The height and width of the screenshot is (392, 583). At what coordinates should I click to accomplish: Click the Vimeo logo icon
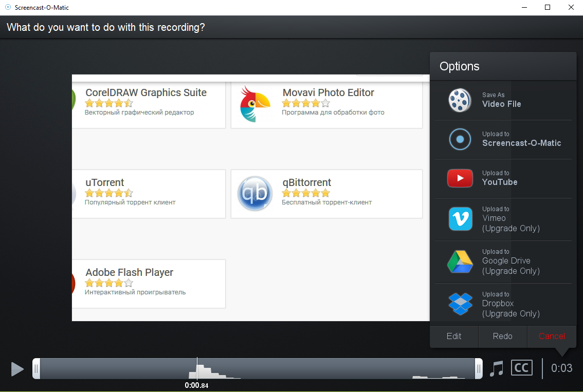pos(460,219)
